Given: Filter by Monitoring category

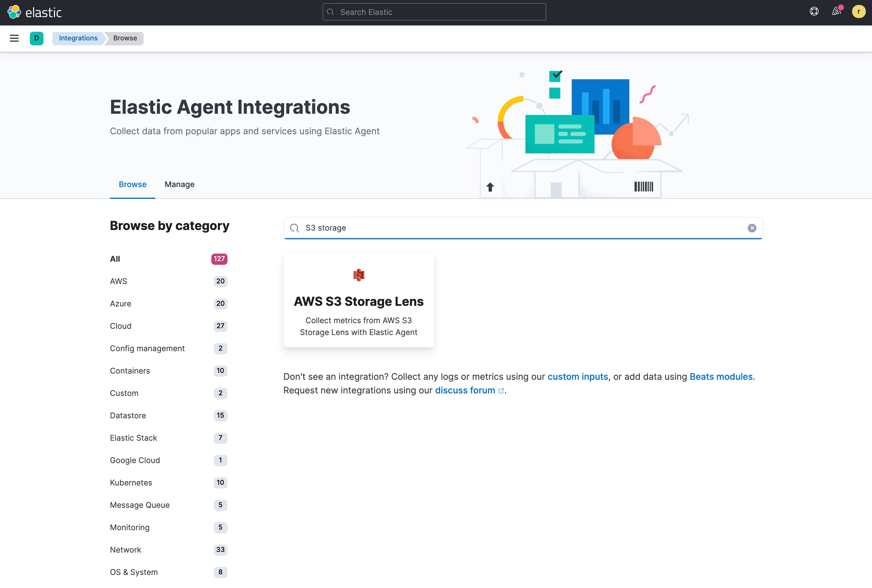Looking at the screenshot, I should click(169, 528).
